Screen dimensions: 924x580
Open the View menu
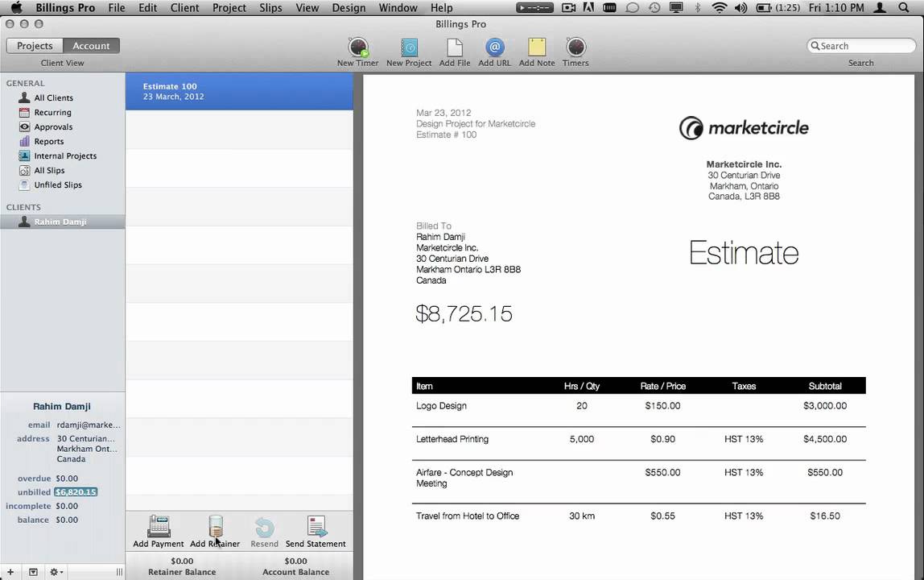tap(307, 8)
